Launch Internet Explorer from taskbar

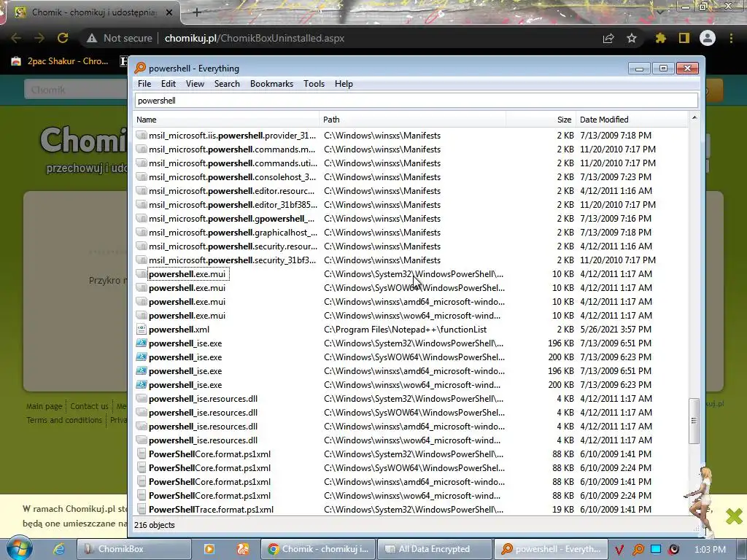click(x=58, y=549)
